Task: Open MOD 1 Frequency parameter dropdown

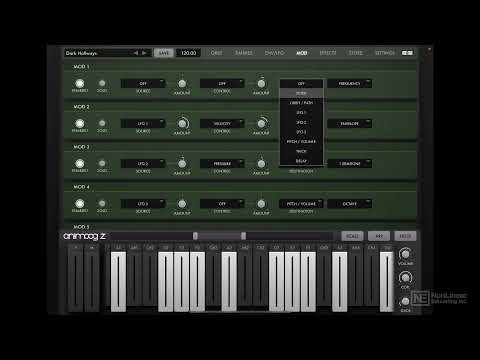Action: tap(349, 83)
